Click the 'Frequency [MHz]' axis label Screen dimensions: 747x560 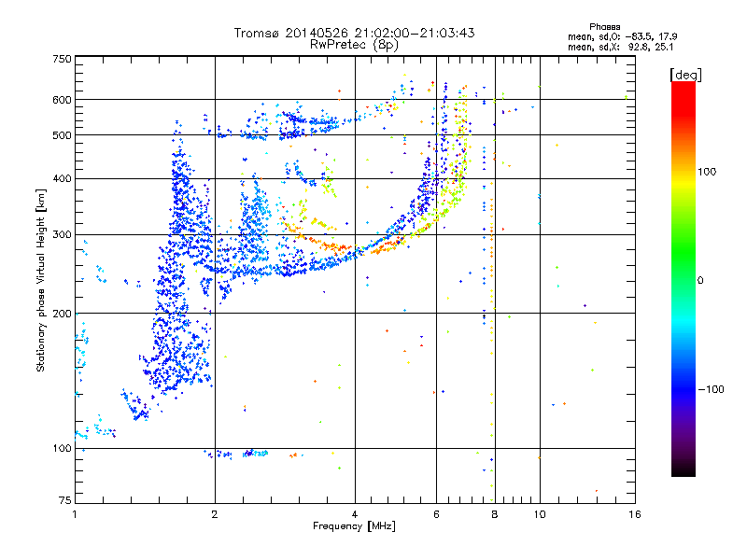pos(354,526)
